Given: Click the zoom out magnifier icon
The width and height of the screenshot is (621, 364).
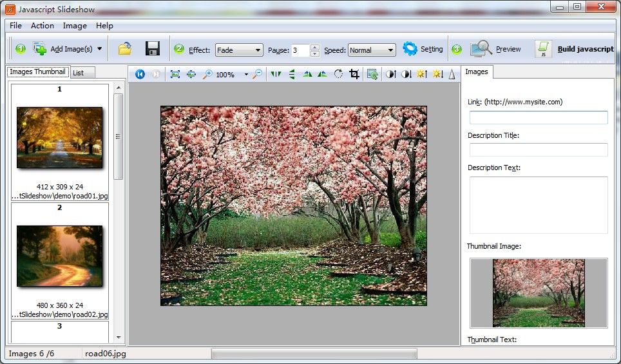Looking at the screenshot, I should [x=257, y=74].
